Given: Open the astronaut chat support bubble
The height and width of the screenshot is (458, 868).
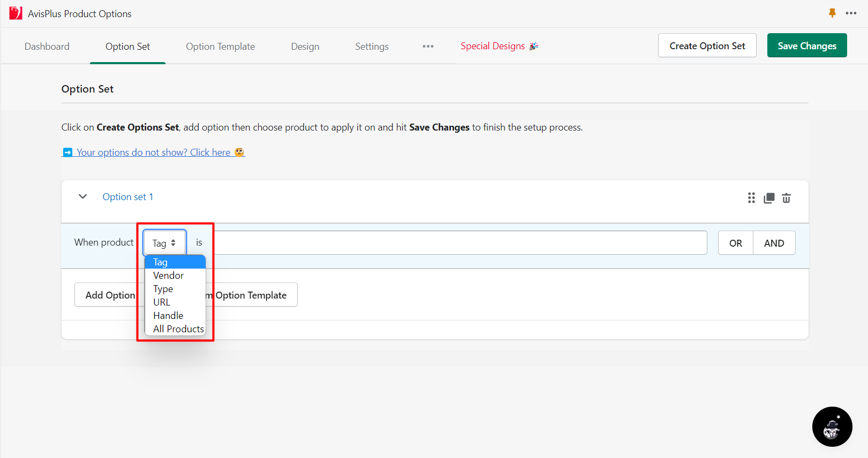Looking at the screenshot, I should click(x=832, y=426).
